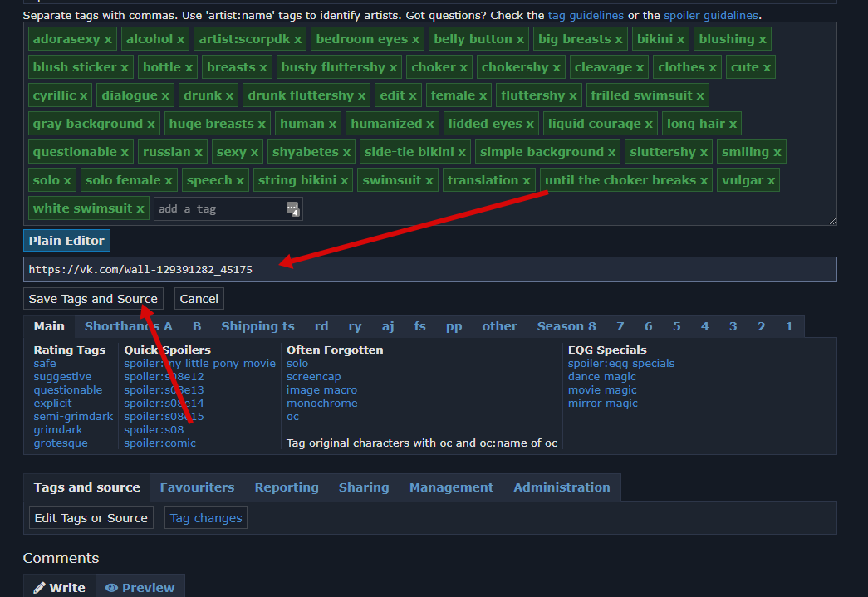
Task: Remove the "gray background" tag with x
Action: click(x=150, y=124)
